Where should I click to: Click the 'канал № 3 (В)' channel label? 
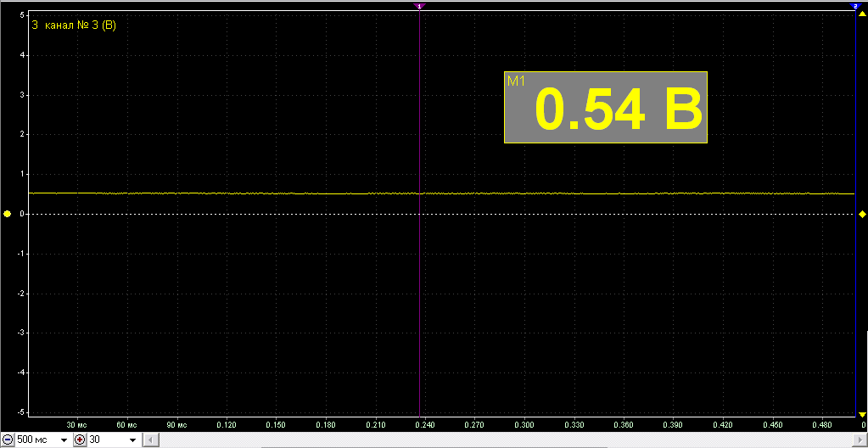tap(79, 25)
